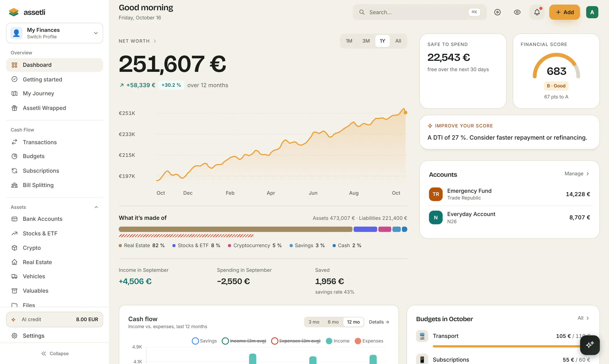Toggle Expenses (3m avg) legend series

pyautogui.click(x=296, y=341)
